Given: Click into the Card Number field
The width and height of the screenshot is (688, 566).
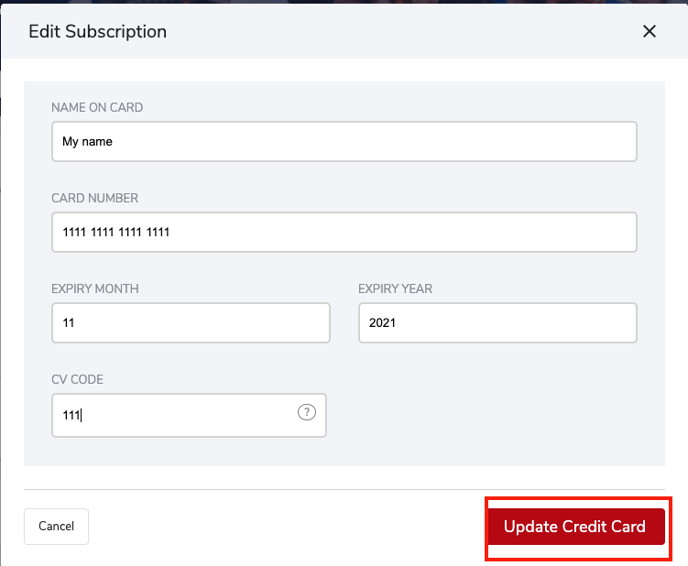Looking at the screenshot, I should (x=344, y=232).
